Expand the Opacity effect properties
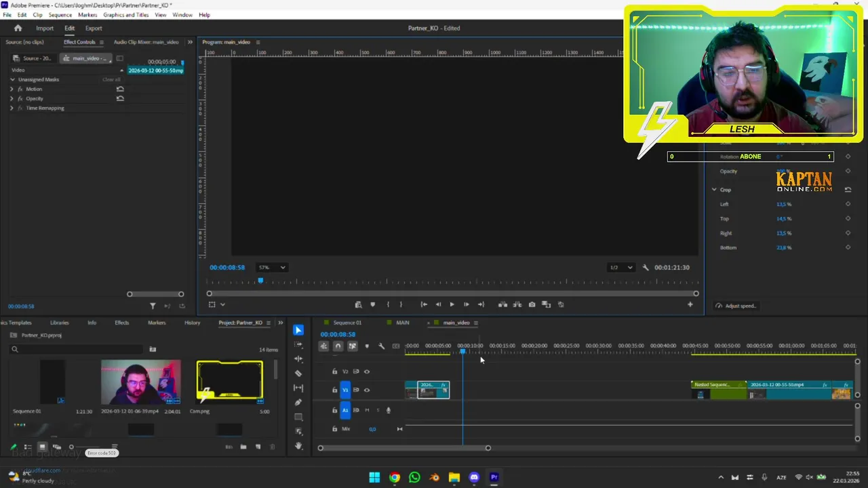 click(12, 98)
